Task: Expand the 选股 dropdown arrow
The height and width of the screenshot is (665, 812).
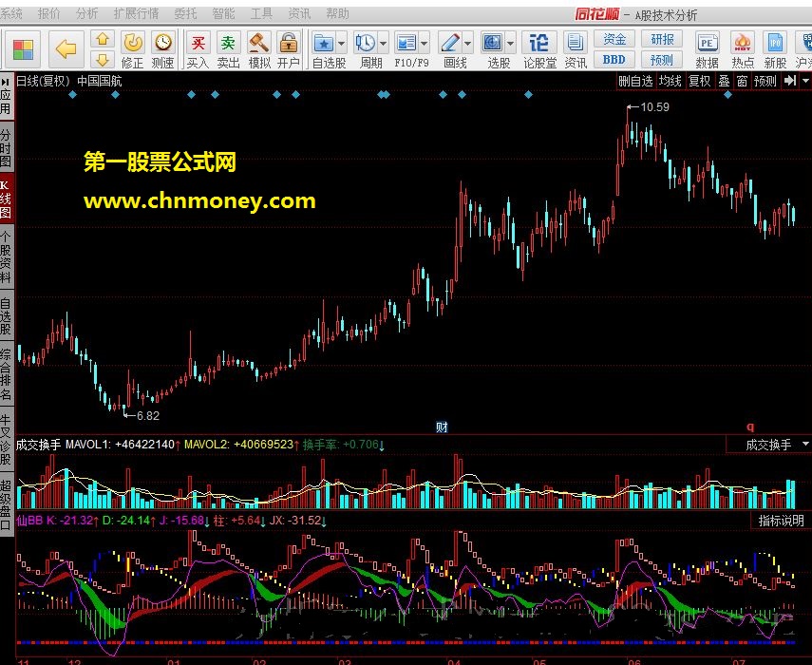Action: pos(510,44)
